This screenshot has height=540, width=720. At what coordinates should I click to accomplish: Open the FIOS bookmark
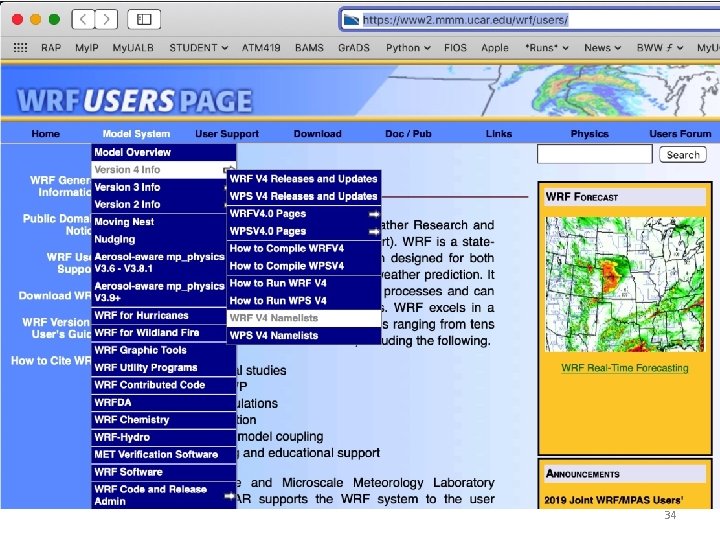point(455,48)
